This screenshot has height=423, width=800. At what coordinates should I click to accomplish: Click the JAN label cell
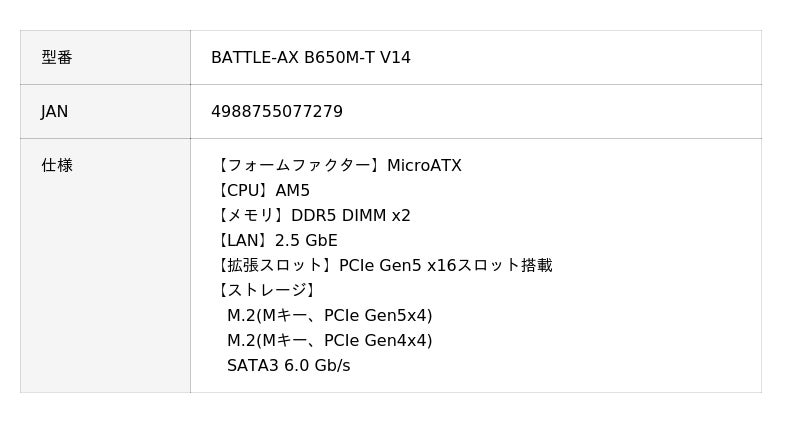[x=105, y=112]
